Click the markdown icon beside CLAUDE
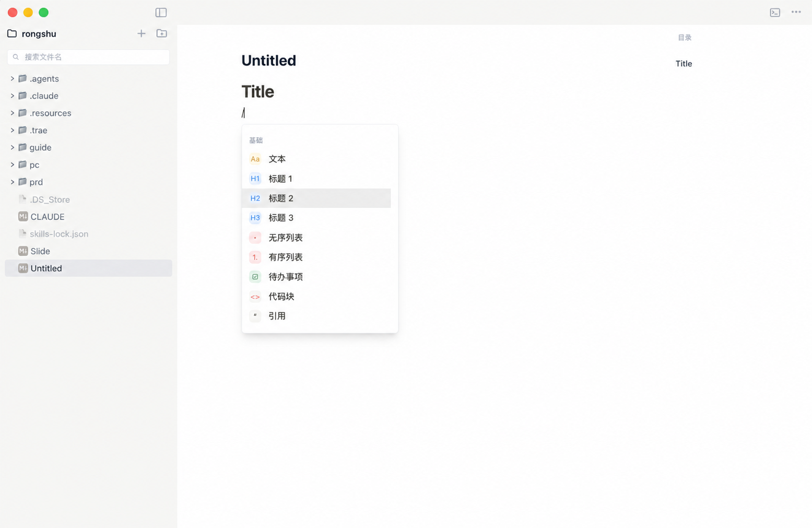This screenshot has height=528, width=812. pyautogui.click(x=23, y=216)
